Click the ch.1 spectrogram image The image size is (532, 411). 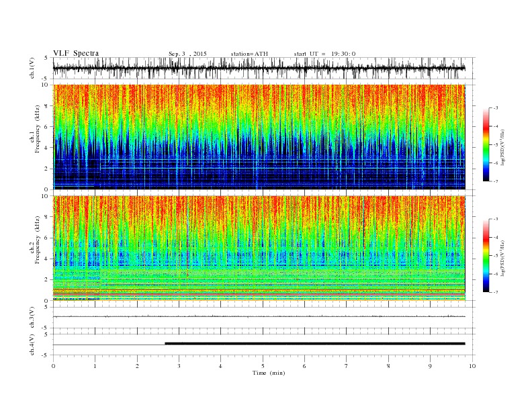259,137
